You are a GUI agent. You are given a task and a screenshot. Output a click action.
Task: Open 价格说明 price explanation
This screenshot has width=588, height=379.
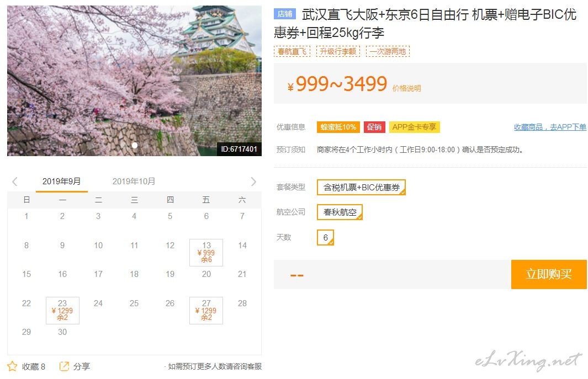click(x=406, y=88)
